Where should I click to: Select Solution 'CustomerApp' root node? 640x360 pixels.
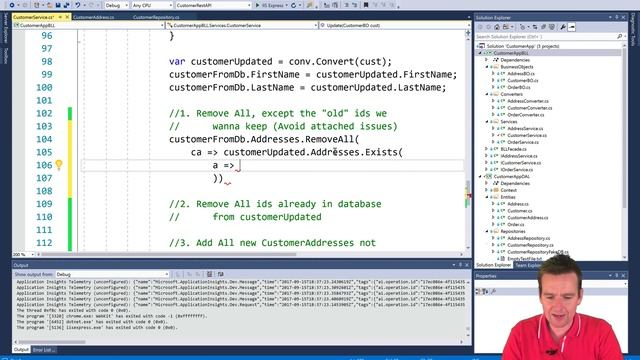[x=522, y=46]
